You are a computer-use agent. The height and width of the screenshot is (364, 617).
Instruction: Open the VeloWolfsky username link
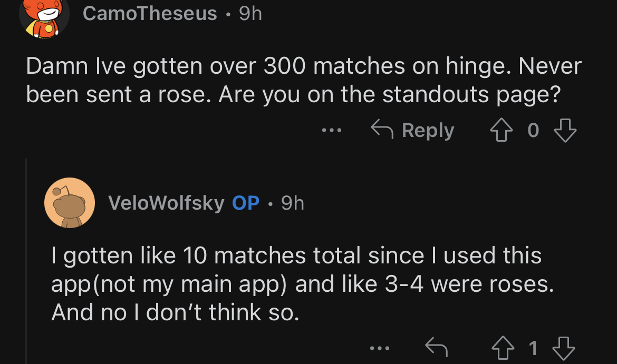[x=166, y=203]
